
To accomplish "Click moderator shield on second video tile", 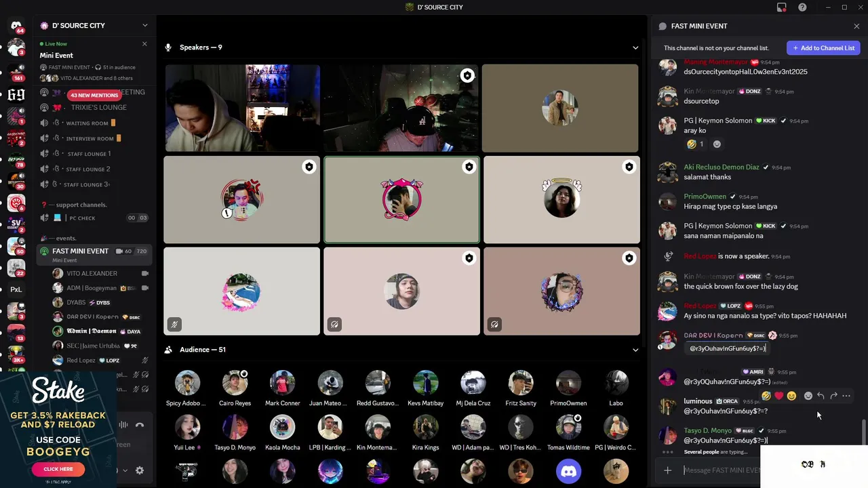I will click(467, 76).
